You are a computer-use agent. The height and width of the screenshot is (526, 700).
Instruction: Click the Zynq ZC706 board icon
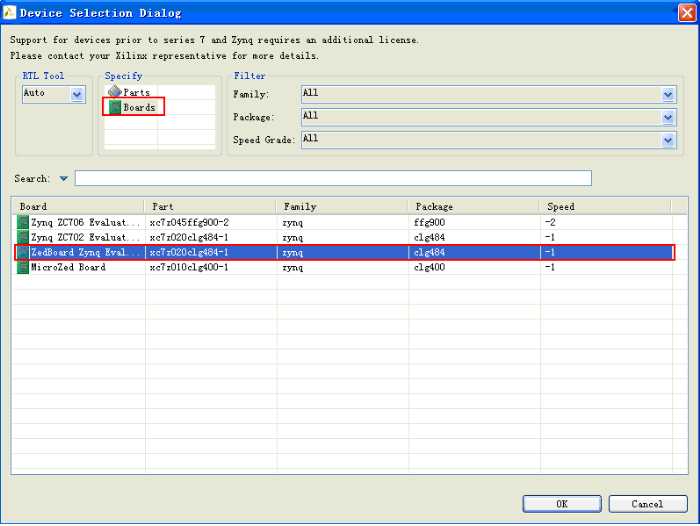point(23,222)
